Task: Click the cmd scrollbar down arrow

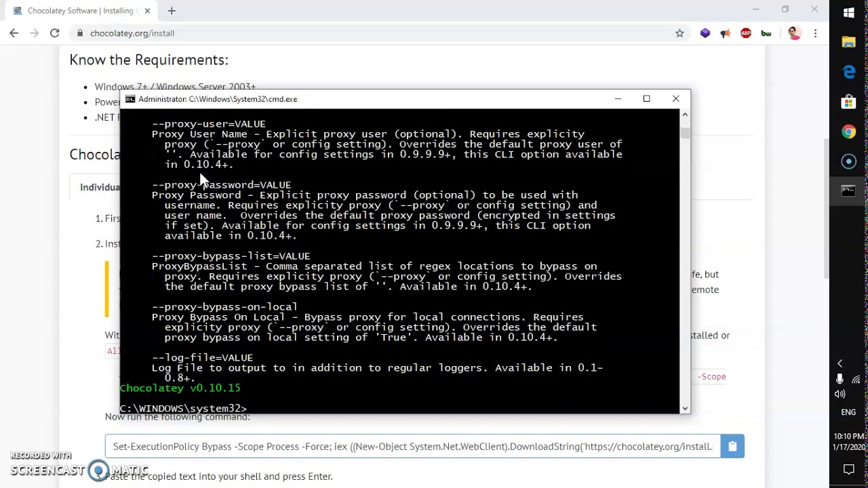Action: point(685,408)
